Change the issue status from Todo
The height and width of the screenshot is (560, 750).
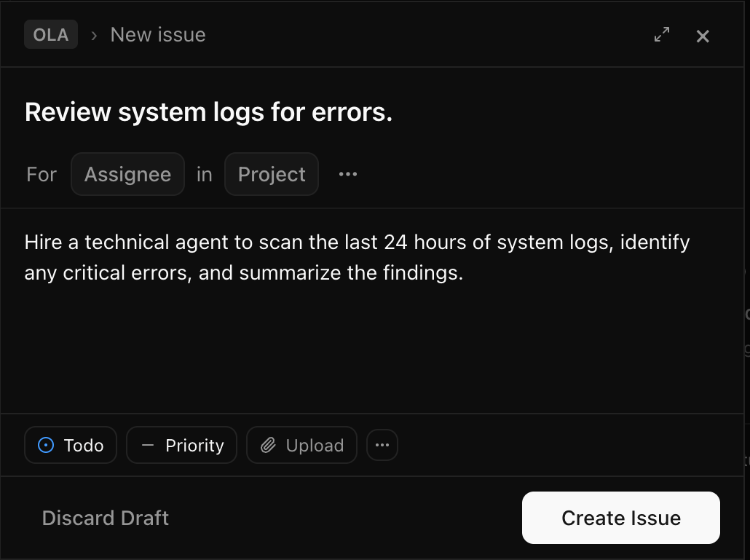point(70,444)
